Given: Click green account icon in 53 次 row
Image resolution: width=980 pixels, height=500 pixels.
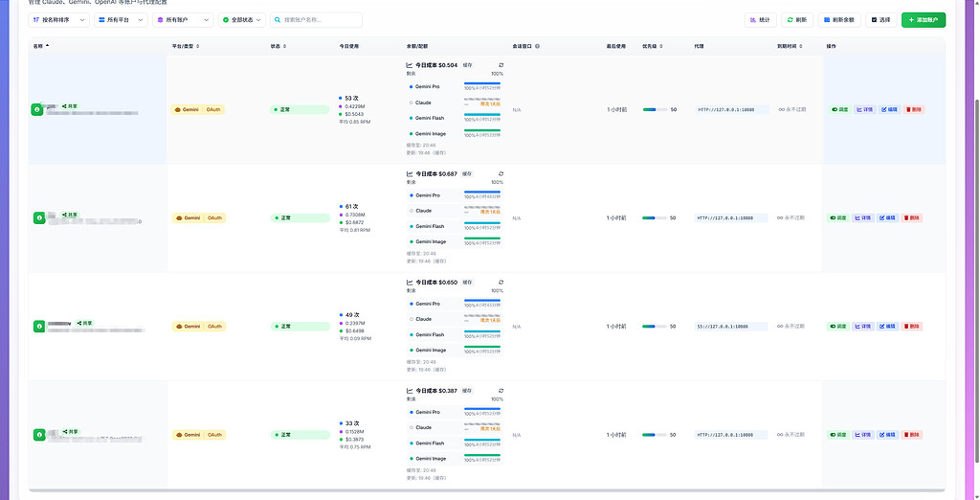Looking at the screenshot, I should click(37, 109).
